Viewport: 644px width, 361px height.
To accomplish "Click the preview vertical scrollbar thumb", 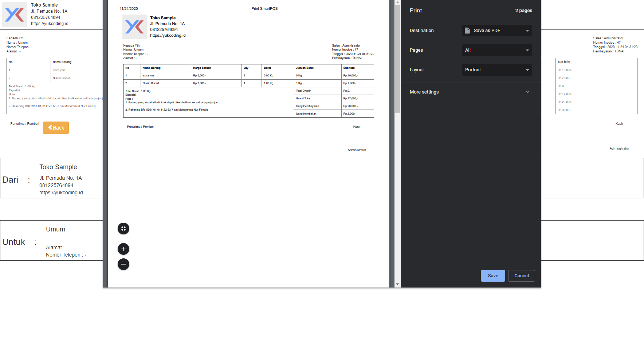I will pos(397,59).
